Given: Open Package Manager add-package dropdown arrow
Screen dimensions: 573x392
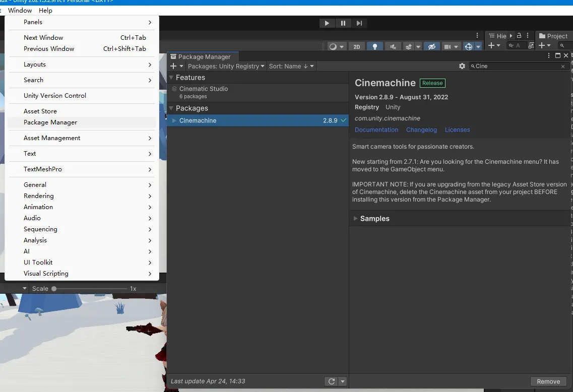Looking at the screenshot, I should coord(181,66).
